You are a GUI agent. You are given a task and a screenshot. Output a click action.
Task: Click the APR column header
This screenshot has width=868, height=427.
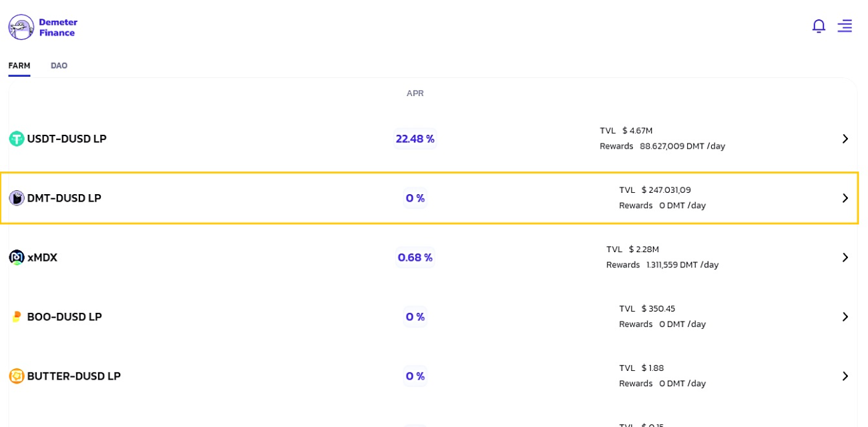pos(415,93)
